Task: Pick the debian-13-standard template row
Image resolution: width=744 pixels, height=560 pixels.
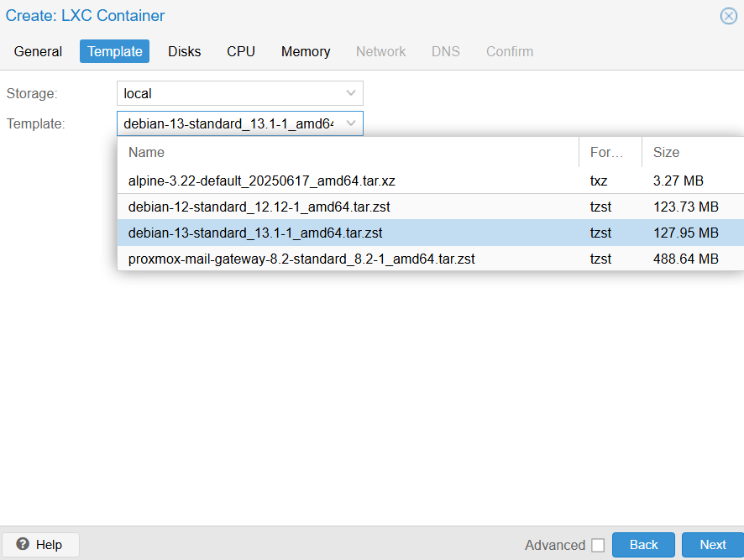Action: (255, 233)
